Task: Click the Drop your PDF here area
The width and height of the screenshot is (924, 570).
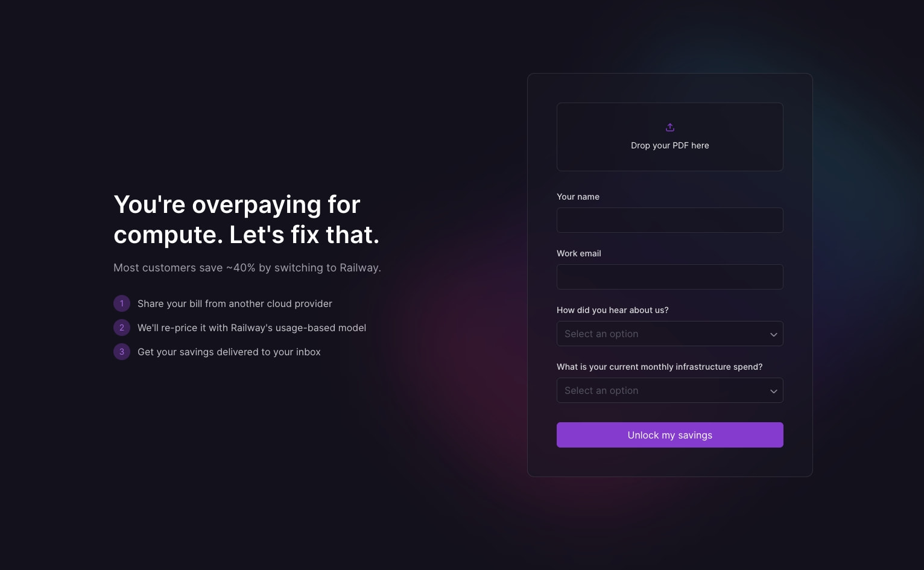Action: pos(670,137)
